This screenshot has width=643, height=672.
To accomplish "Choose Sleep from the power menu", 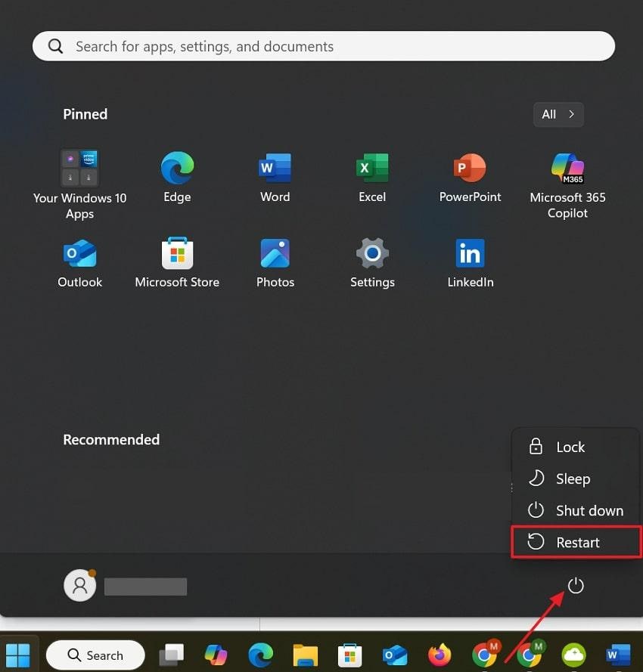I will [575, 478].
